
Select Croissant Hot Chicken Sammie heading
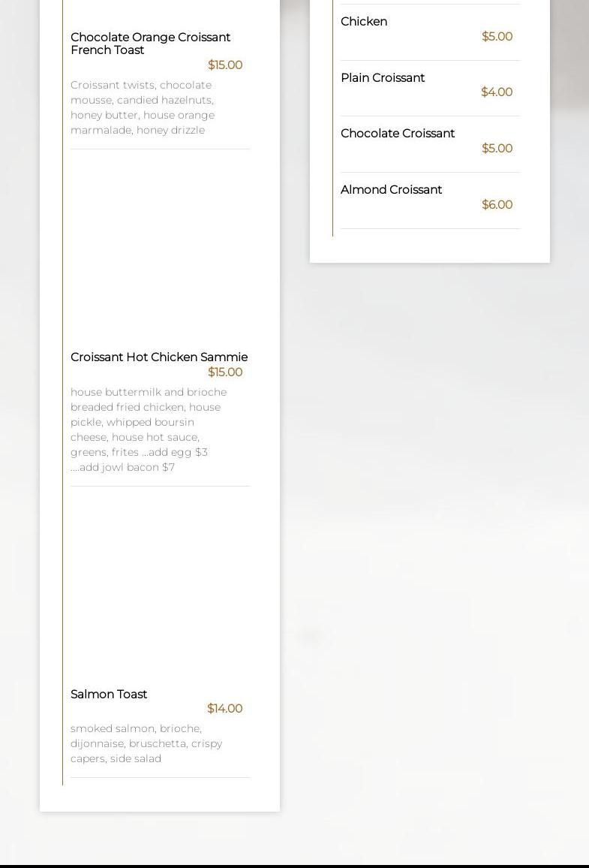tap(159, 357)
